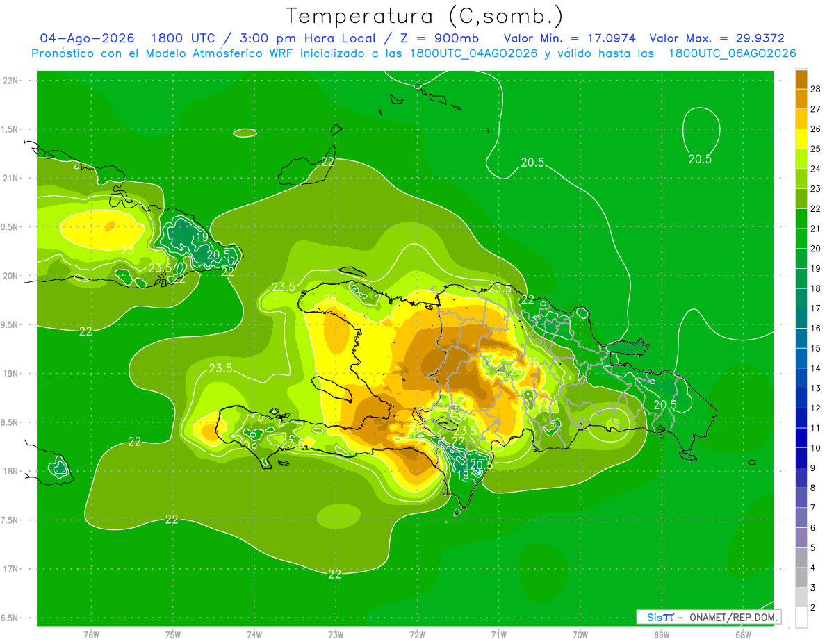Click the '18N' latitude axis label

[10, 472]
